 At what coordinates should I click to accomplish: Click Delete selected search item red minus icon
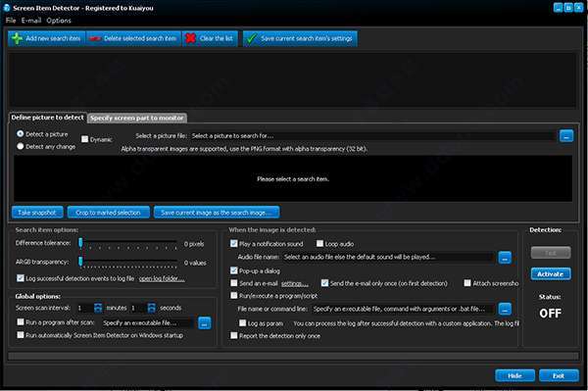point(95,38)
